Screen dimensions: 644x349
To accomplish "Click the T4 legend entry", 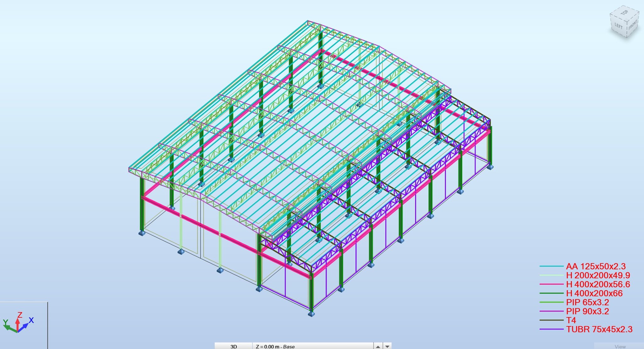I will pos(571,320).
